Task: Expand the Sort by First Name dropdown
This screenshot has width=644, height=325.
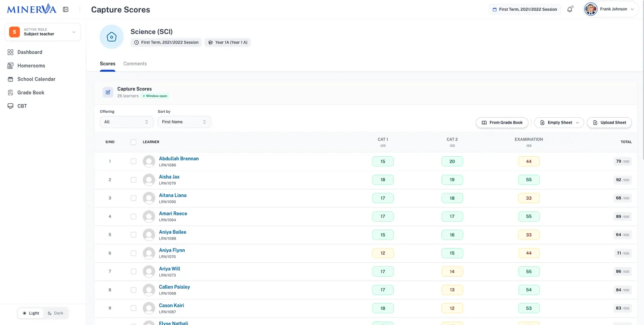Action: [184, 122]
